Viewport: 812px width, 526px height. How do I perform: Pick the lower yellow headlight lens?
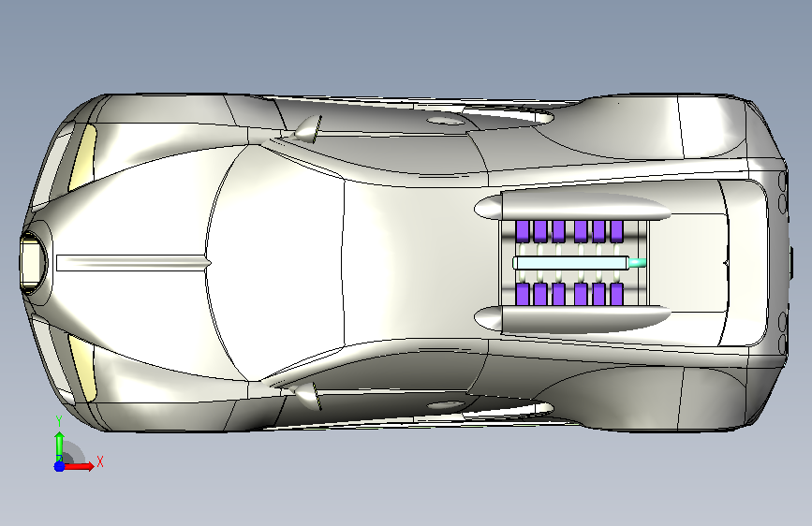click(82, 368)
